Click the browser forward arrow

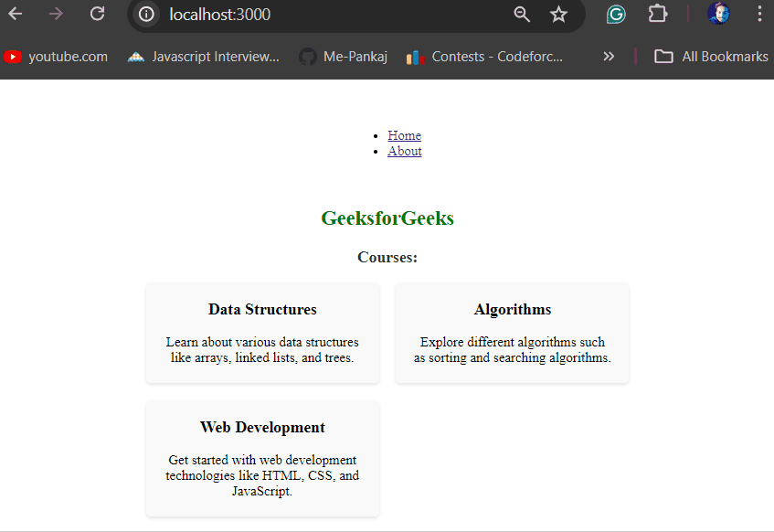pos(56,14)
